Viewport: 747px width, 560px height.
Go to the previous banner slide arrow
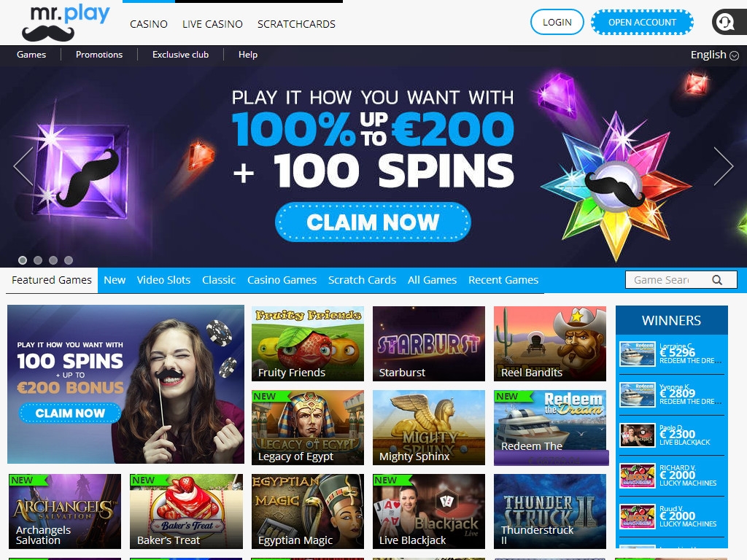(x=23, y=166)
